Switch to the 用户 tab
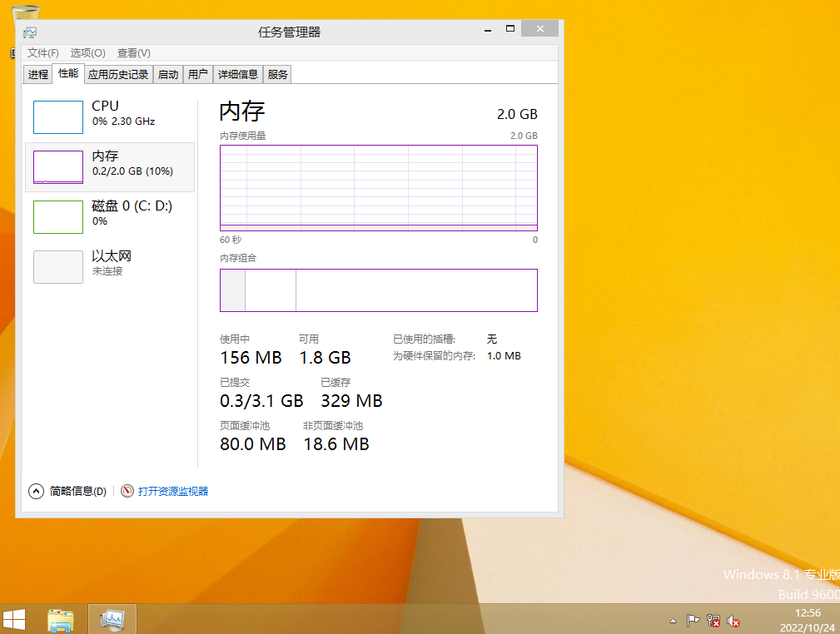 197,74
